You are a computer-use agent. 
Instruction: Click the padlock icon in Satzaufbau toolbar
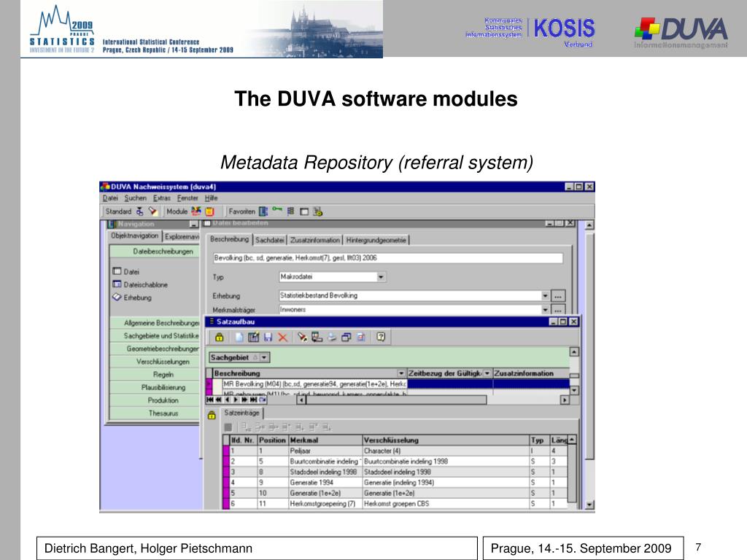pyautogui.click(x=219, y=337)
